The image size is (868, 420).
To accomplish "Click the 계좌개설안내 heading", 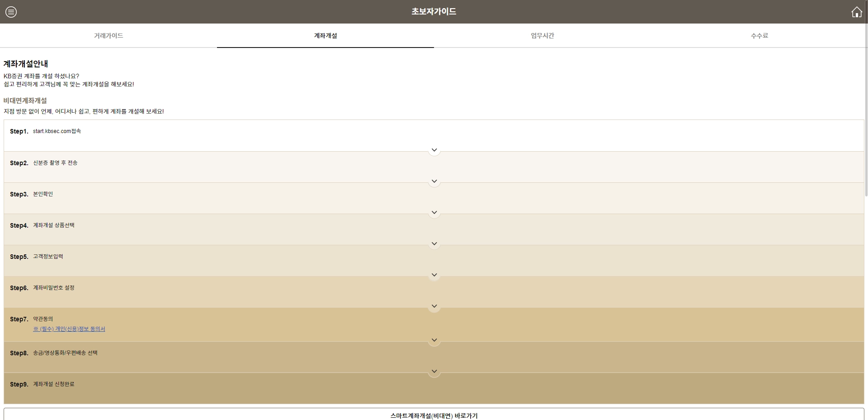I will [26, 64].
